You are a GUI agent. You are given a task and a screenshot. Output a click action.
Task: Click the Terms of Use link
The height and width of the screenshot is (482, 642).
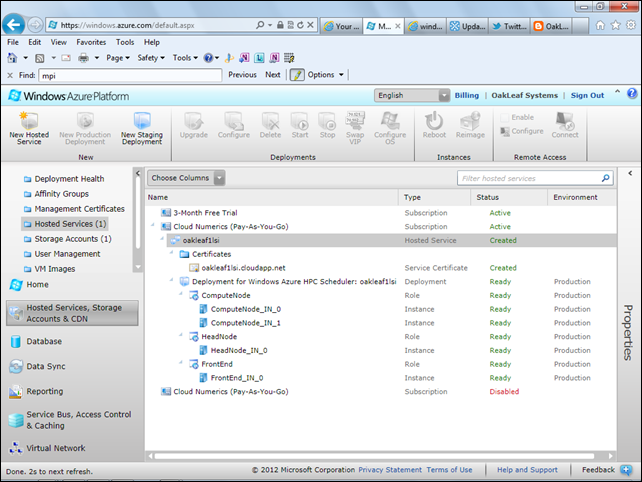pyautogui.click(x=449, y=470)
